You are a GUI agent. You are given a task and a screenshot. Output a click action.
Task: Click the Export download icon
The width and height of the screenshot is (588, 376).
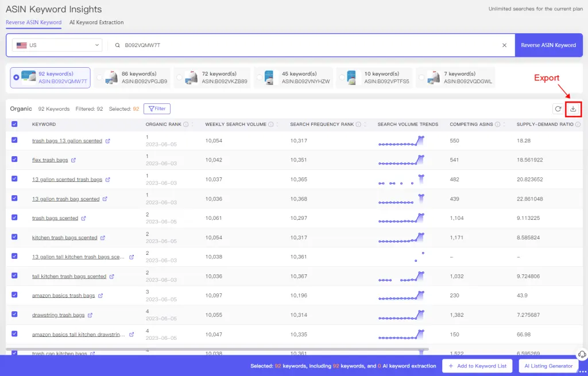(x=573, y=109)
